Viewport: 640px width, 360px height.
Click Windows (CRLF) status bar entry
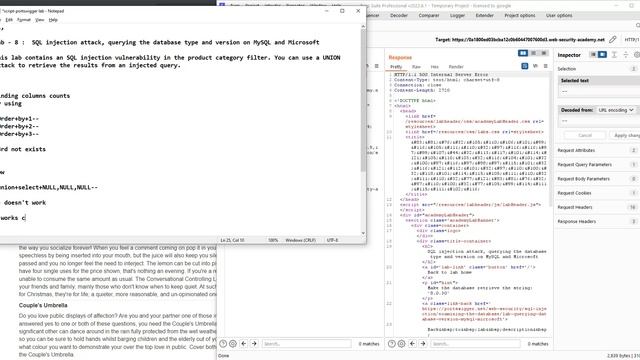[x=300, y=240]
